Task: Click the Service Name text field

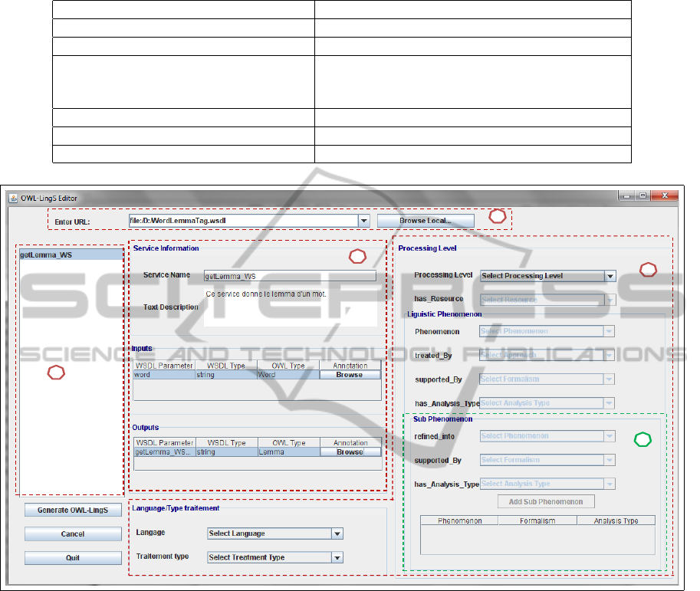Action: 290,276
